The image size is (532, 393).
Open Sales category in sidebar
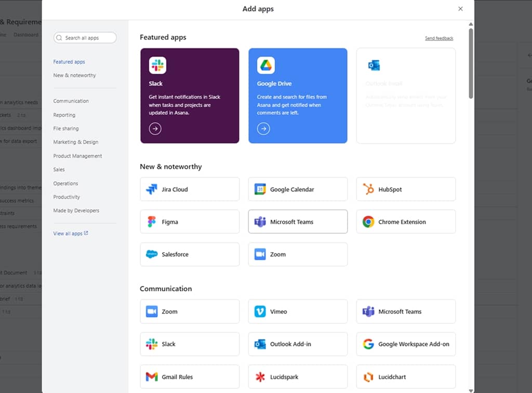click(x=59, y=169)
